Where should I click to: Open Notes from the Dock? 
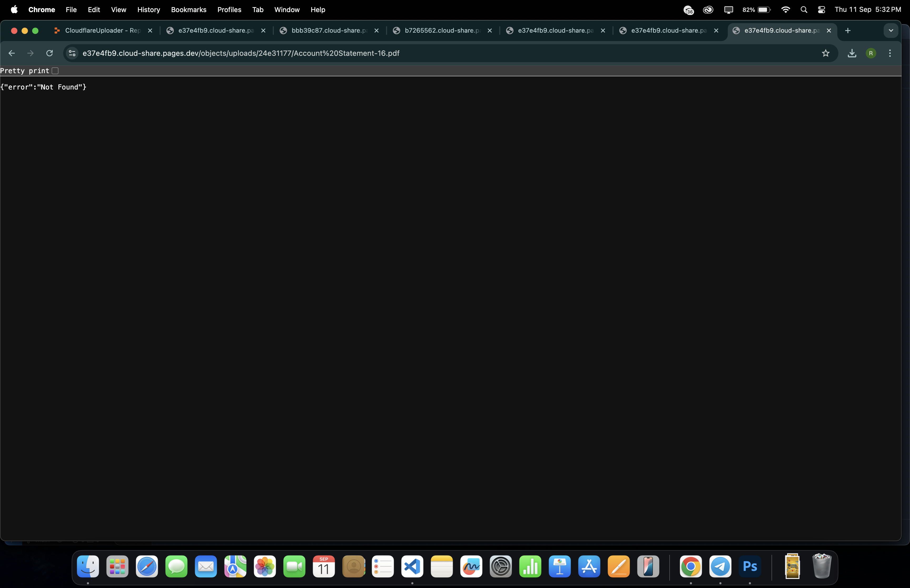pos(442,566)
